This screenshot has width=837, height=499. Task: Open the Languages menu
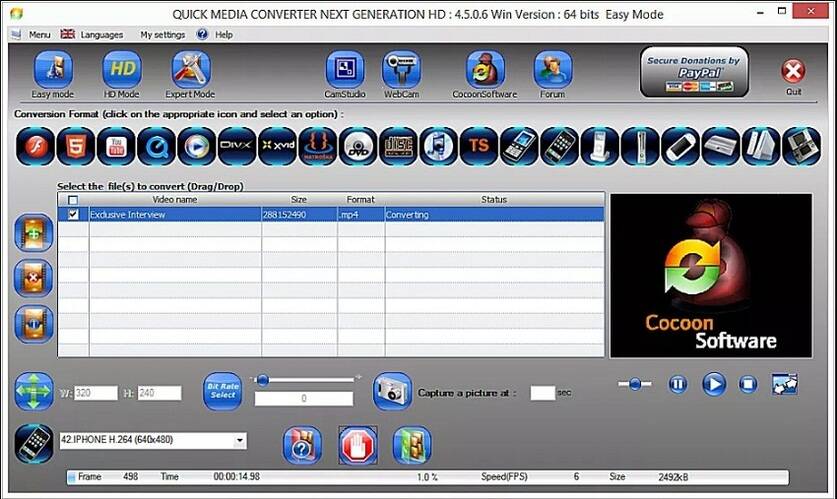click(x=101, y=35)
